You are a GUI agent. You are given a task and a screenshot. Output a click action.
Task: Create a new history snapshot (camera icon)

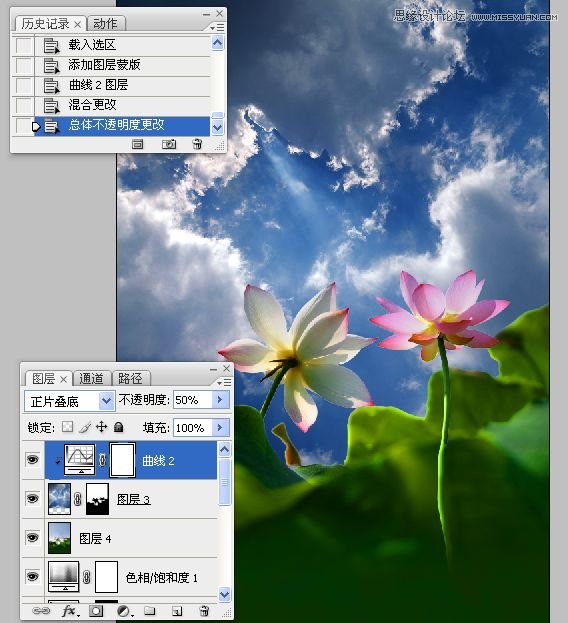click(169, 144)
